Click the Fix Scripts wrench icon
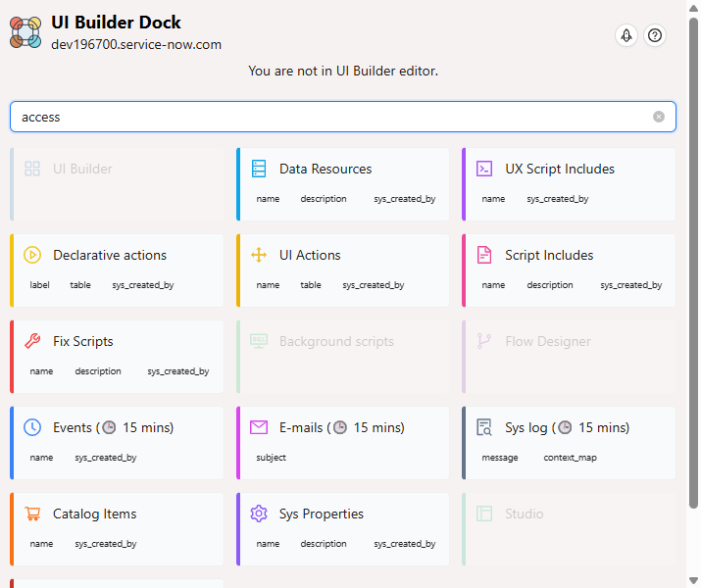 tap(32, 341)
